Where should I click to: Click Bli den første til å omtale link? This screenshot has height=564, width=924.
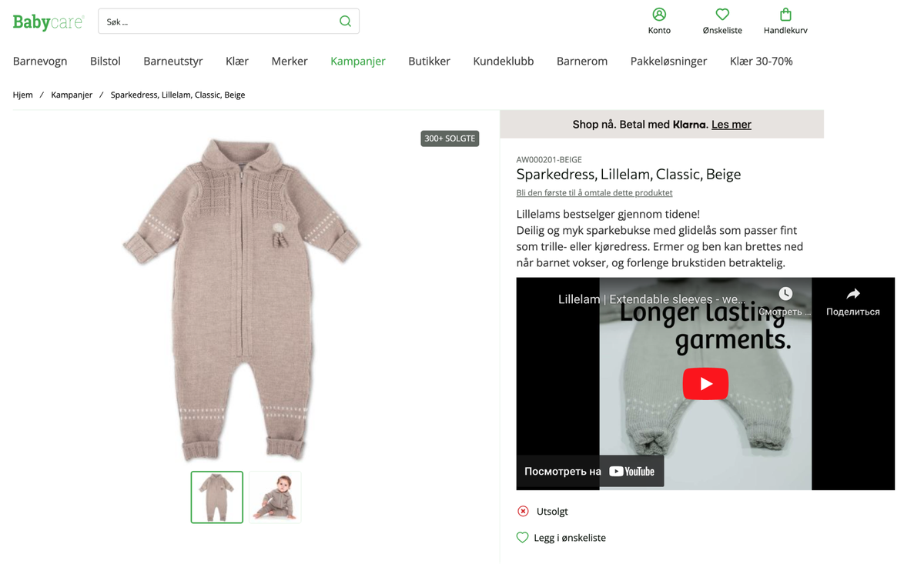594,192
